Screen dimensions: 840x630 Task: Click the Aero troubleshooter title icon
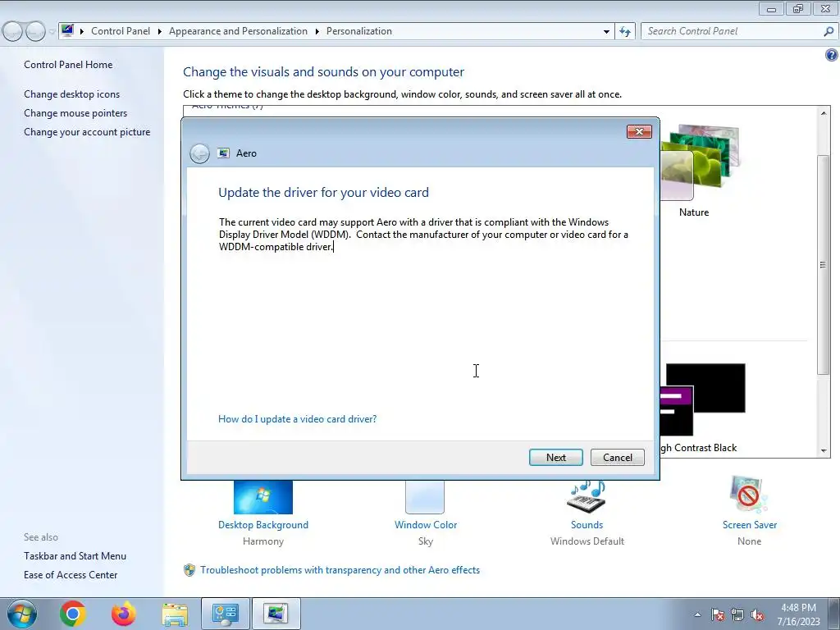click(223, 153)
